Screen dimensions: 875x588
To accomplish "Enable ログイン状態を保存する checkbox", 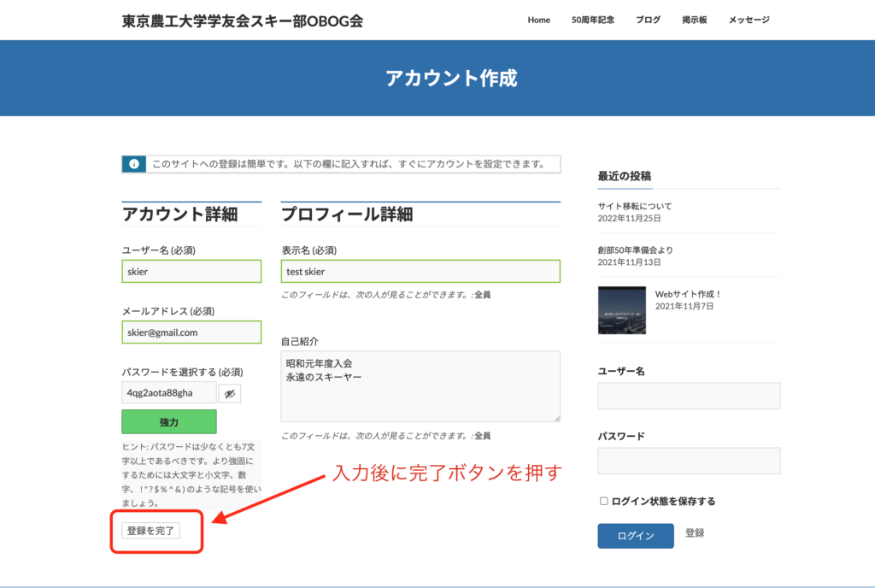I will pyautogui.click(x=604, y=501).
